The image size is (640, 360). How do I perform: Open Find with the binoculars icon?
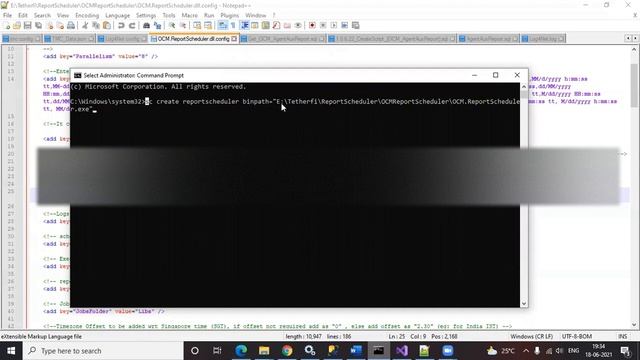pyautogui.click(x=146, y=25)
